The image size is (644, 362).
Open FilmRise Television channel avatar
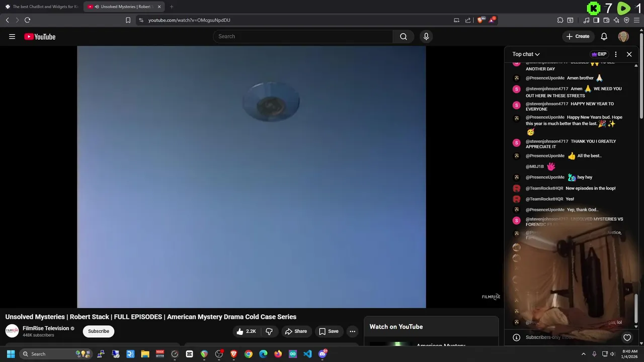tap(12, 331)
